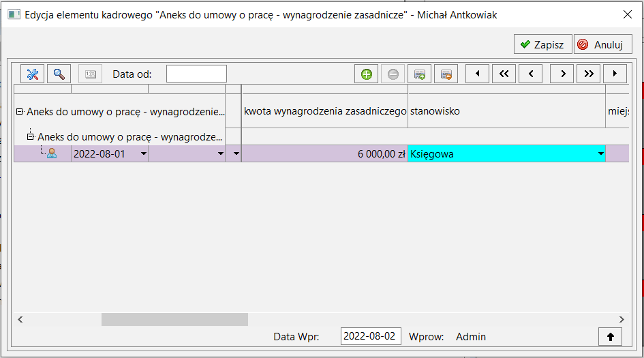Open the magnifier search tool

pos(59,74)
